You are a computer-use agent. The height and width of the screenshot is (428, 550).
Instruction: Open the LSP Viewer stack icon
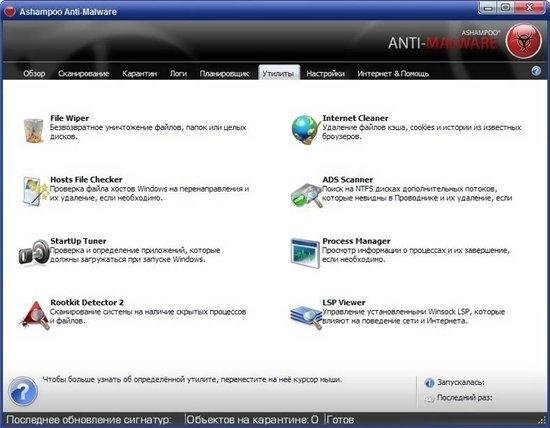(306, 317)
